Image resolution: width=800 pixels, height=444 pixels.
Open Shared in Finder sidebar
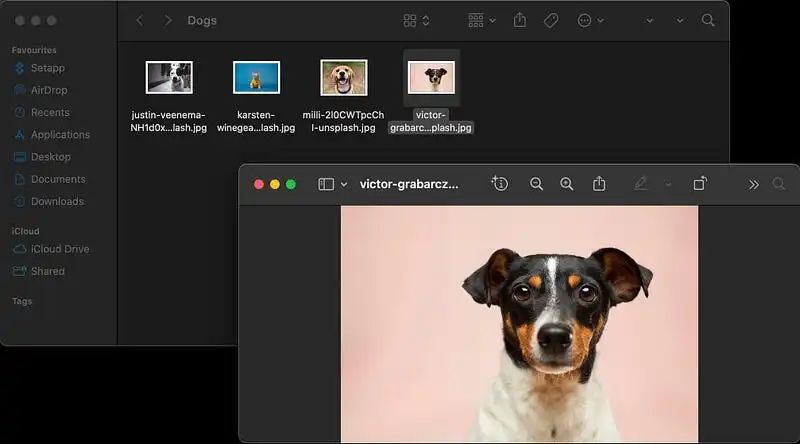[x=39, y=271]
